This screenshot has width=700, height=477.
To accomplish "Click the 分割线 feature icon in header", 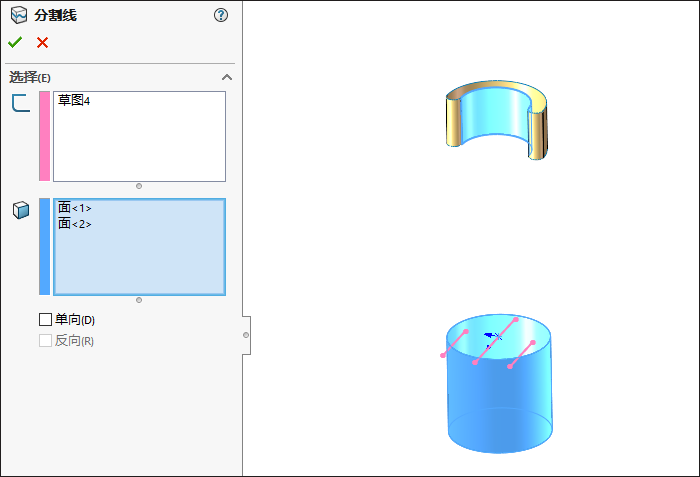I will tap(19, 15).
